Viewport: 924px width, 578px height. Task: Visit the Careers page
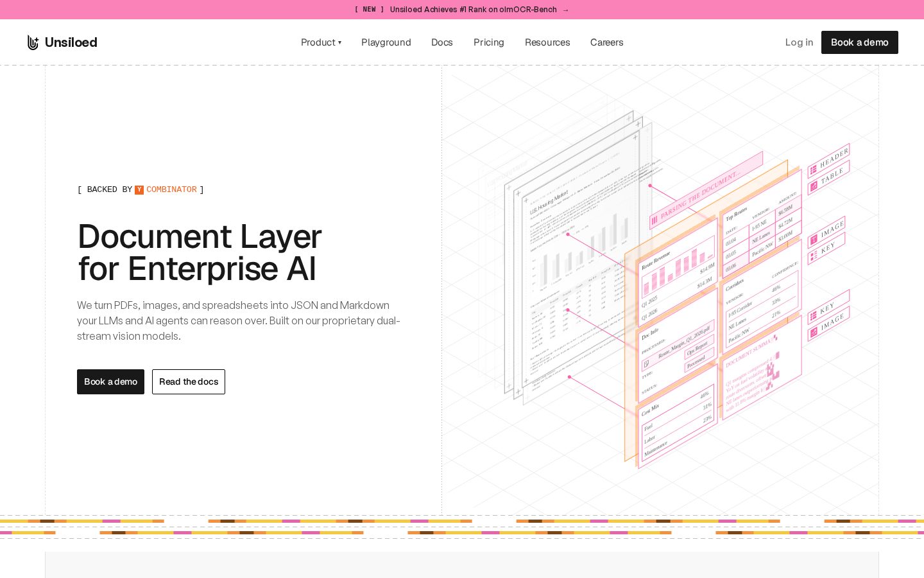(x=607, y=42)
